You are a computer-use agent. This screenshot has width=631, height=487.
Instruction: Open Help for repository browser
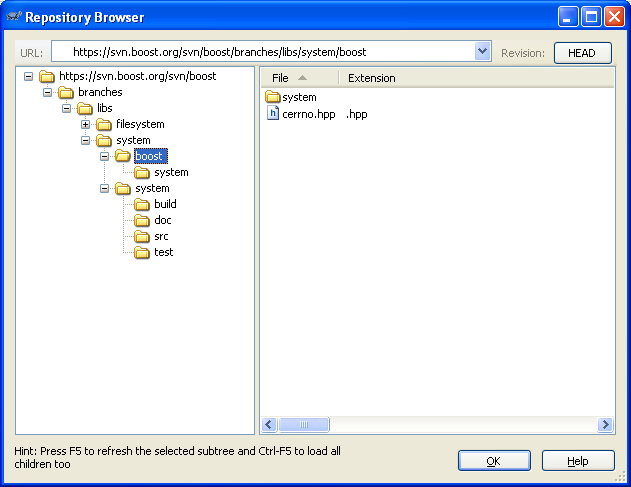pyautogui.click(x=578, y=461)
